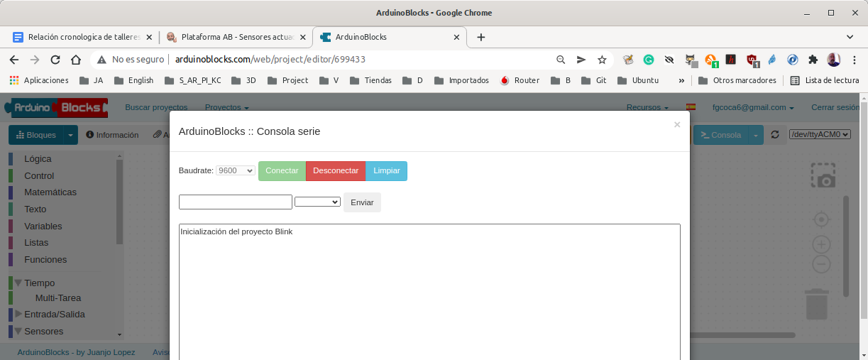Click the refresh ports icon
This screenshot has height=360, width=868.
(x=775, y=135)
